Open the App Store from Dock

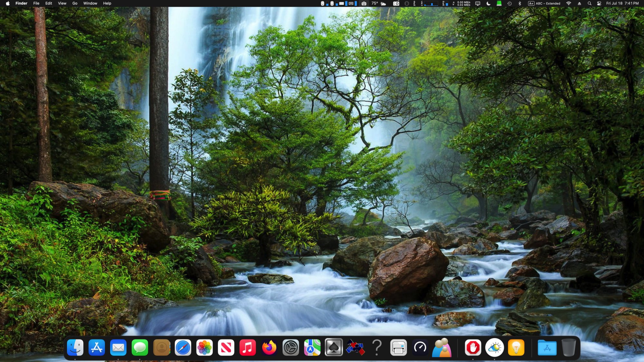[97, 348]
